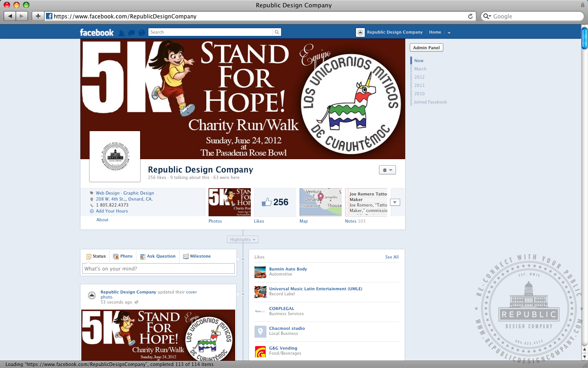Click the Google search field in Safari
This screenshot has width=588, height=368.
coord(532,16)
